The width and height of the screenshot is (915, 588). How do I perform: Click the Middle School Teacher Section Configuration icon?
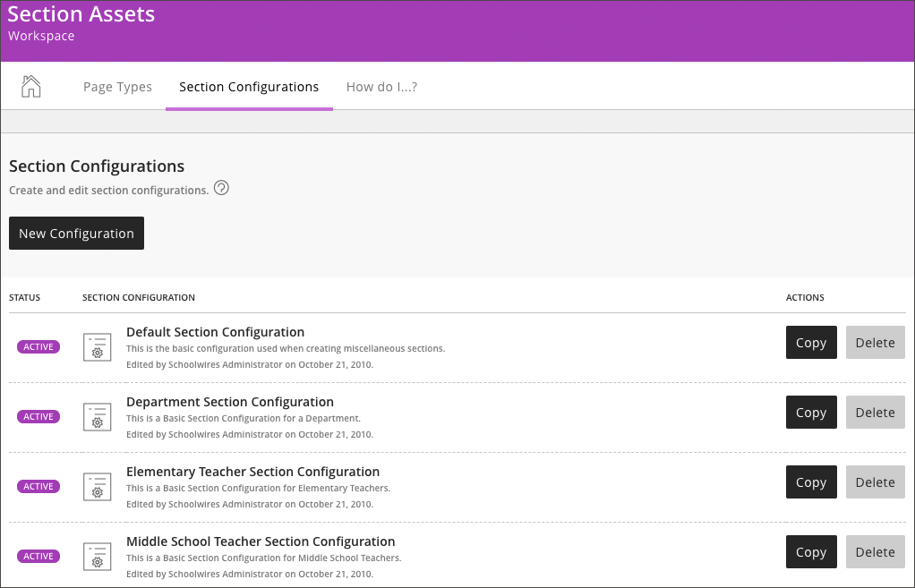coord(97,556)
